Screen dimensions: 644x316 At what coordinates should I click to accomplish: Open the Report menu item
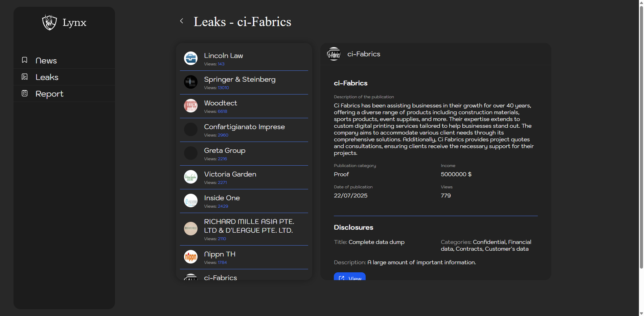[49, 94]
